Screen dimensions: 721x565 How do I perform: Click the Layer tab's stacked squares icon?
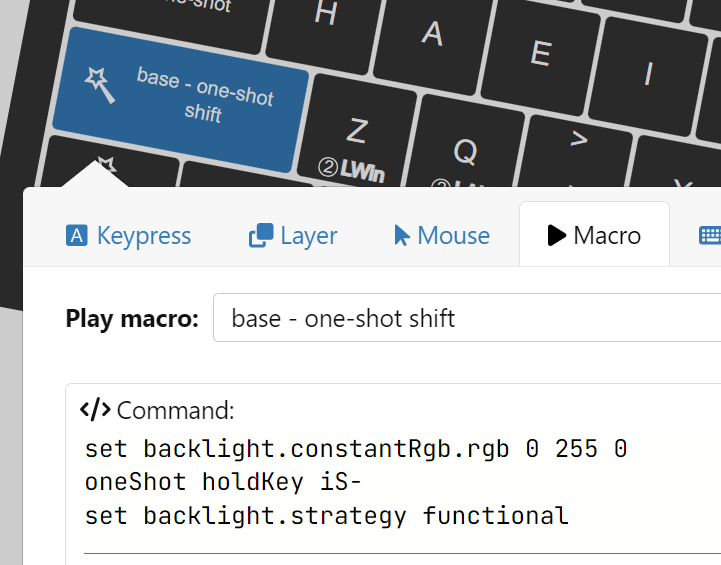click(x=260, y=236)
